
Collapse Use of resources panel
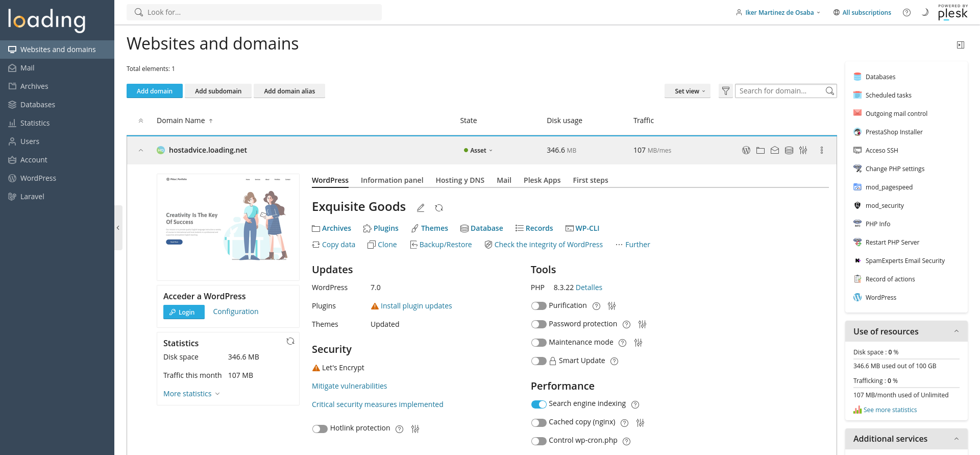(957, 331)
